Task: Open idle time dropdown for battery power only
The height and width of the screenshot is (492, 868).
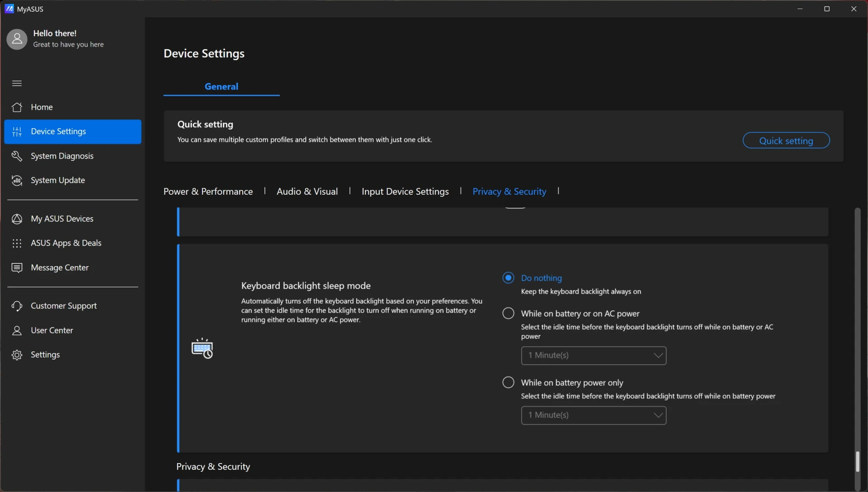Action: tap(594, 415)
